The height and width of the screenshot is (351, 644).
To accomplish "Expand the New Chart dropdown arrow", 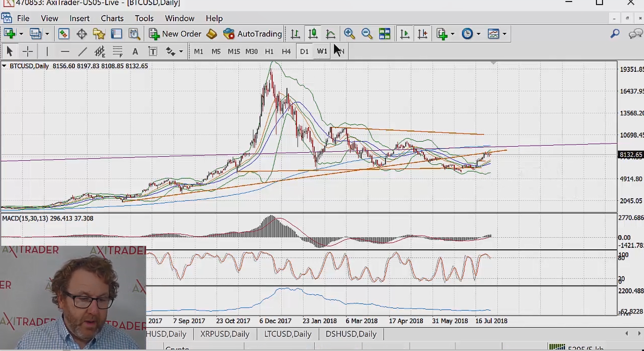I will click(21, 34).
